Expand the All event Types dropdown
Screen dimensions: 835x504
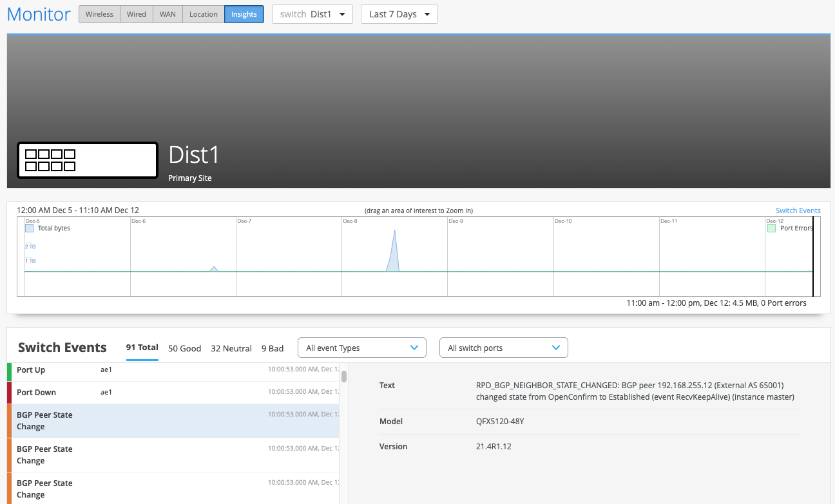coord(361,348)
